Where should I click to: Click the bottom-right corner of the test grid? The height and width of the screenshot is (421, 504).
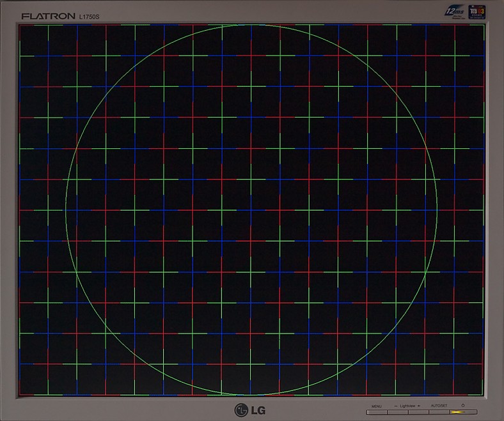[484, 394]
